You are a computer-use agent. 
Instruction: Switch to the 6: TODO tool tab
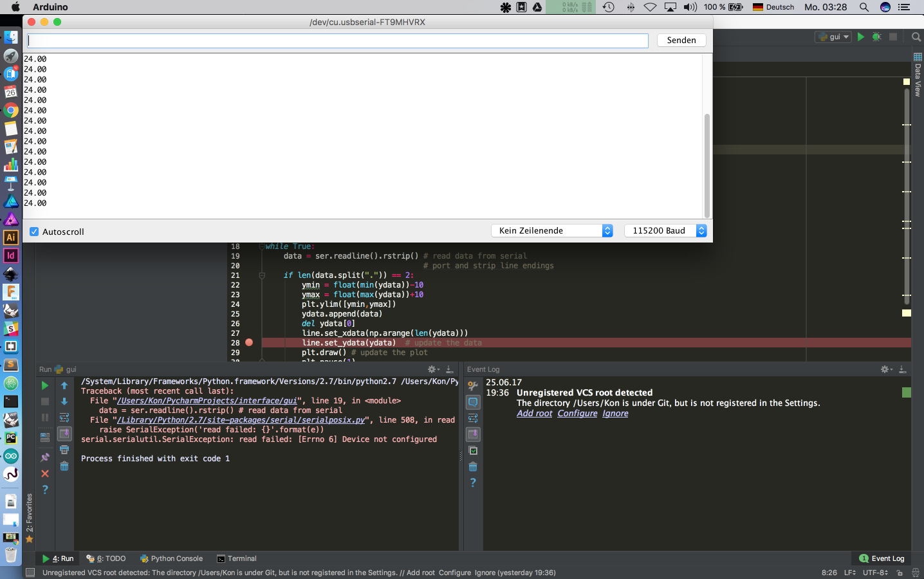(106, 558)
